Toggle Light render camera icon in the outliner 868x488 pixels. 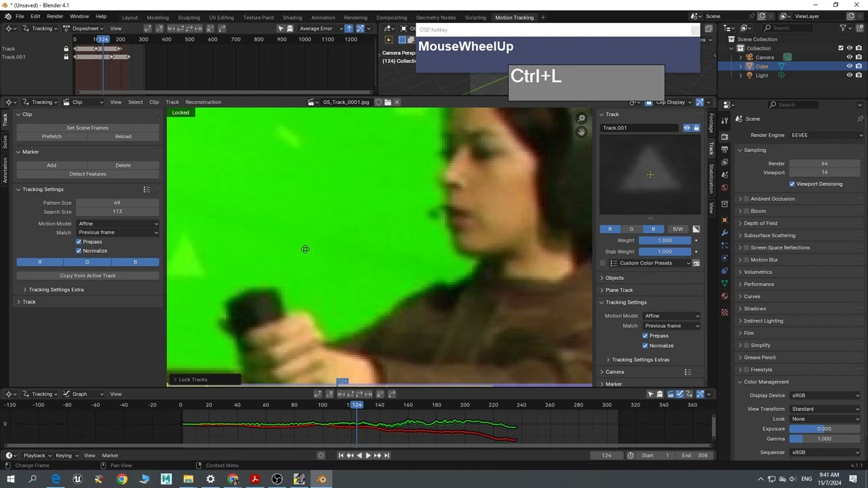[859, 75]
